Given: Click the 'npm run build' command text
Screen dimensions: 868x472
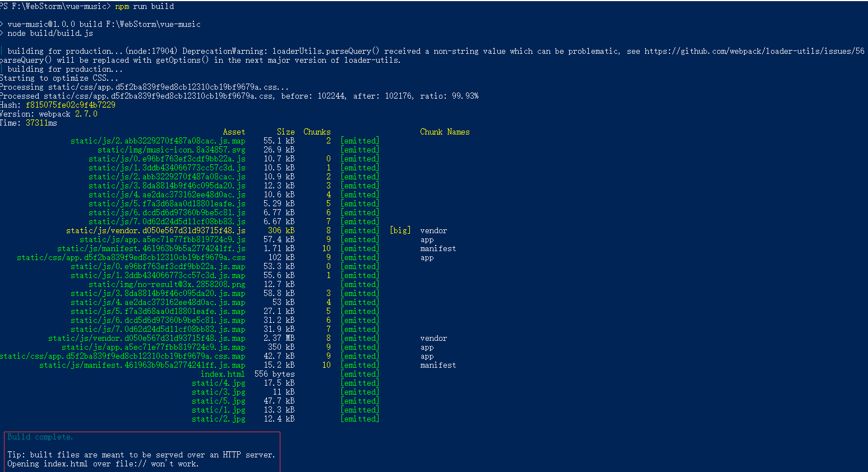Looking at the screenshot, I should point(145,6).
